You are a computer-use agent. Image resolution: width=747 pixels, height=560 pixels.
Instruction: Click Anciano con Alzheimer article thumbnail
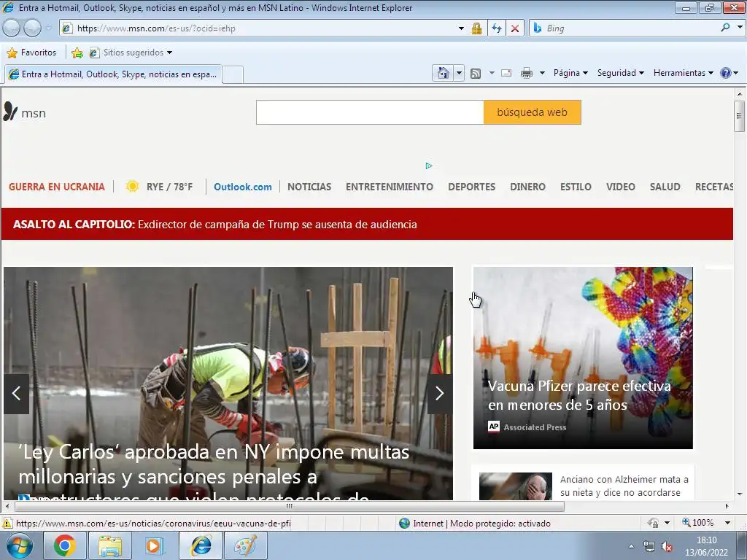[x=516, y=486]
